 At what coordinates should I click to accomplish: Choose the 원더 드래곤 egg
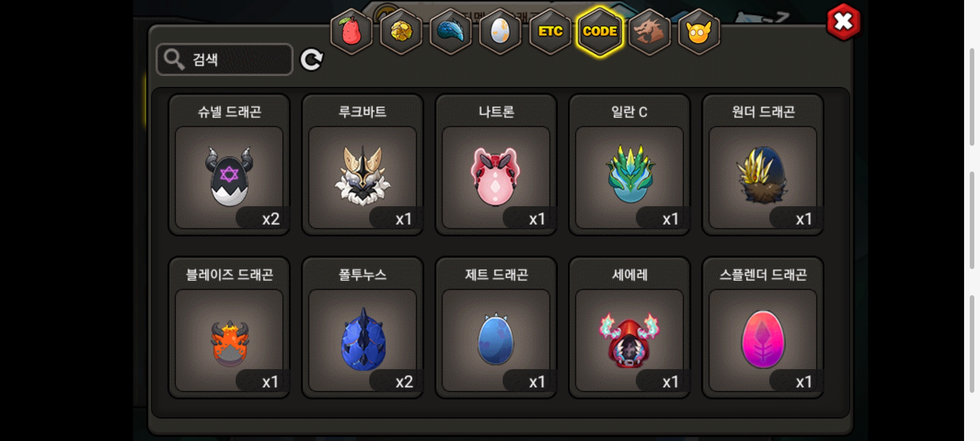pos(763,165)
